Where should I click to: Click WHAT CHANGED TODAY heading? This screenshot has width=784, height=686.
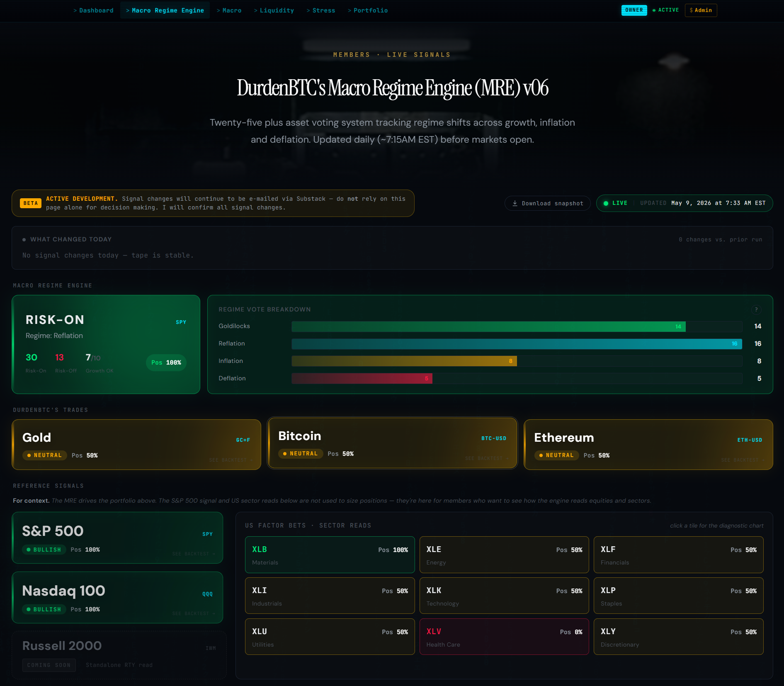pos(70,239)
